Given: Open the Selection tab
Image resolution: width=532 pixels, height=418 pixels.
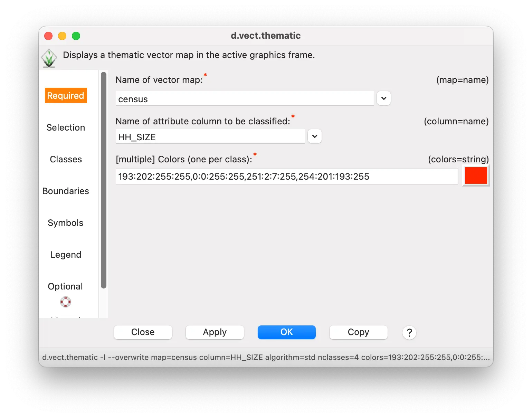Looking at the screenshot, I should pyautogui.click(x=66, y=127).
